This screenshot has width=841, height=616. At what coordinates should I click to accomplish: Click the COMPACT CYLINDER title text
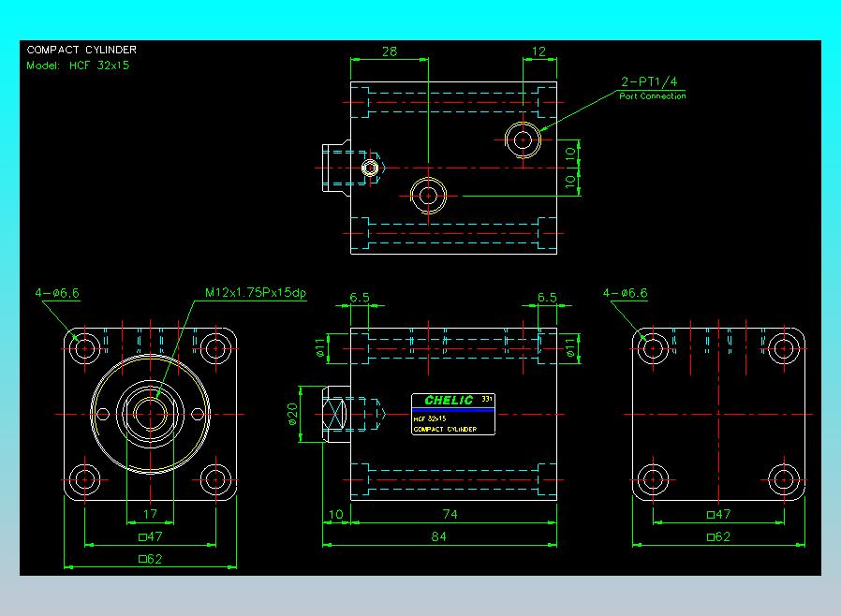(81, 50)
